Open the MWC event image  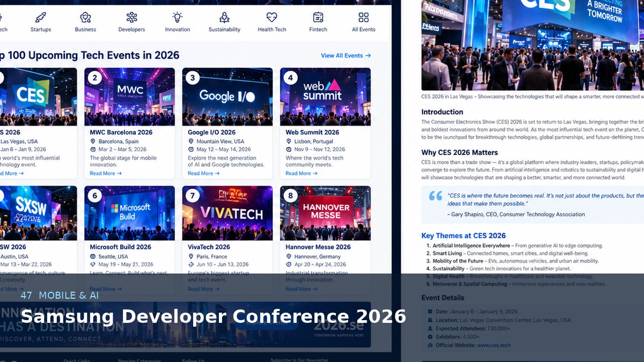coord(129,97)
